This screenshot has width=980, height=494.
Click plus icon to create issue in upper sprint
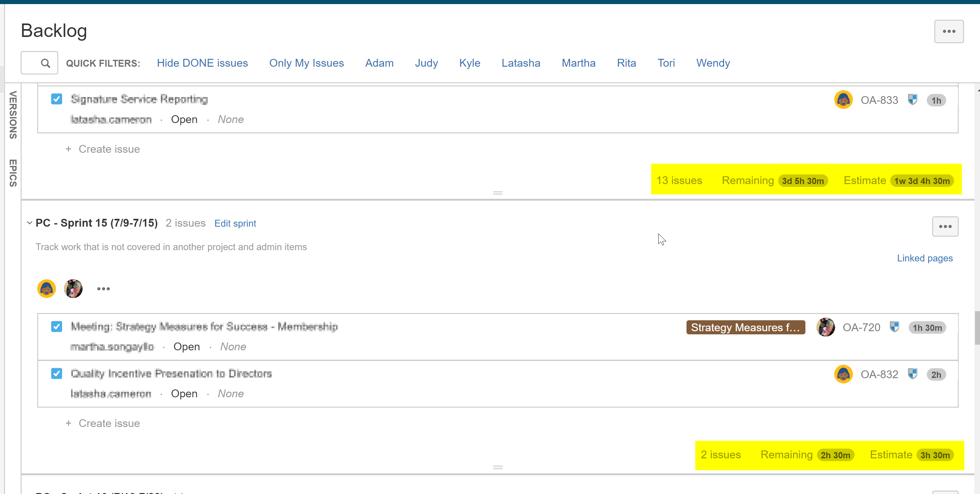(x=69, y=149)
